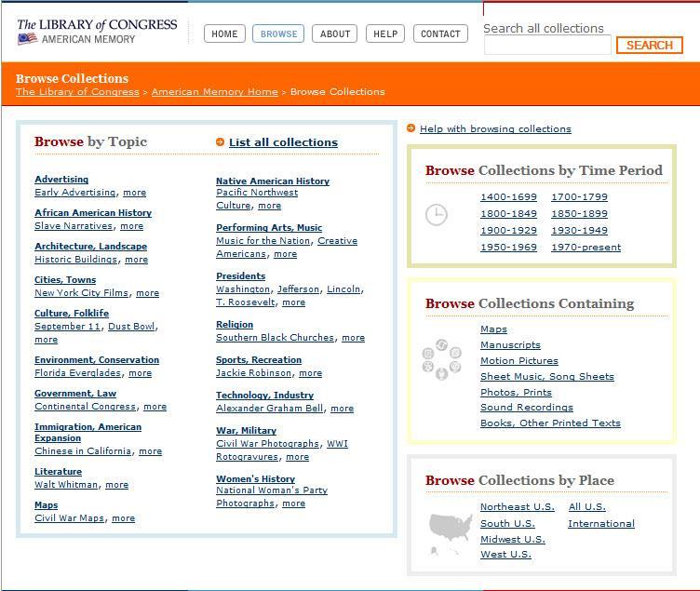This screenshot has width=700, height=591.
Task: Click the arrow icon beside List all collections
Action: click(220, 142)
